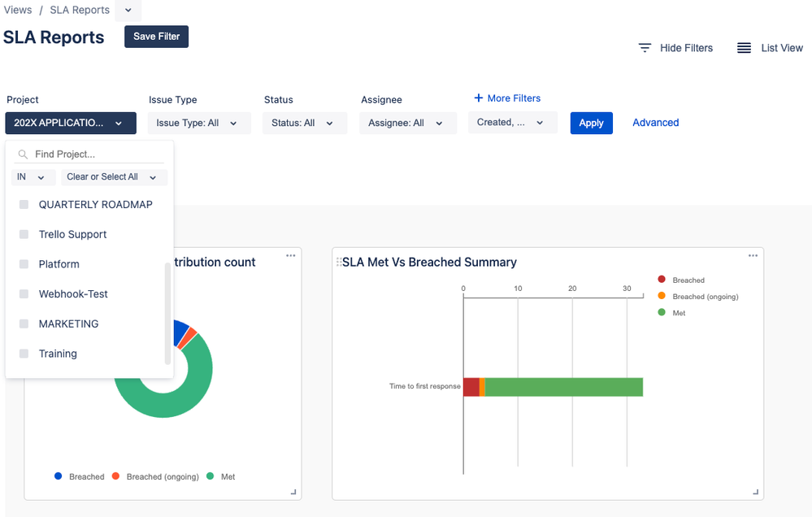
Task: Check the Platform project checkbox
Action: coord(23,263)
